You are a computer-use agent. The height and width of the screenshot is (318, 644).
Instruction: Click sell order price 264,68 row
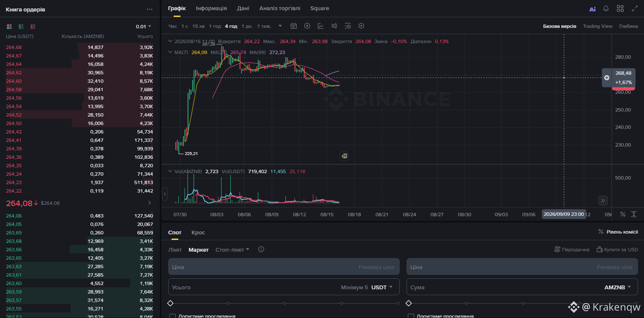click(79, 47)
